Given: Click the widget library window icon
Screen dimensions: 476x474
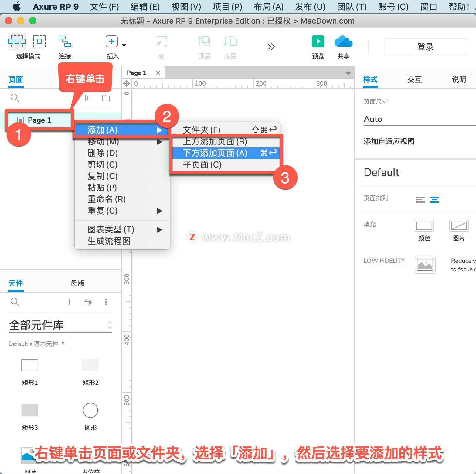Looking at the screenshot, I should tap(88, 302).
